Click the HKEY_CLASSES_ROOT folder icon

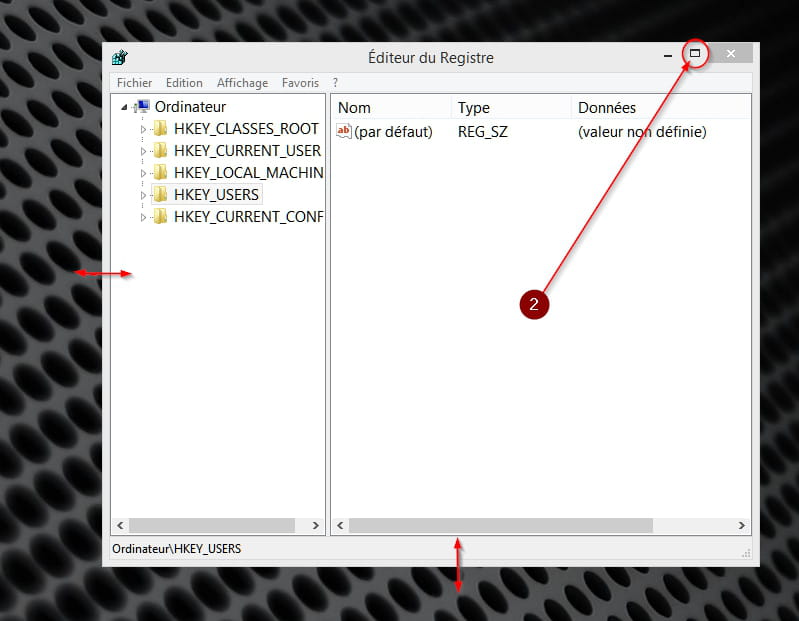(160, 128)
